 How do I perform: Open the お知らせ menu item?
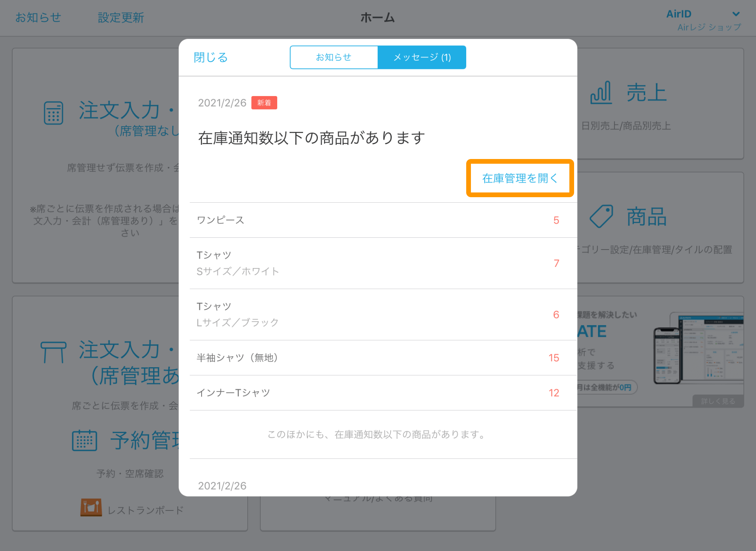38,18
